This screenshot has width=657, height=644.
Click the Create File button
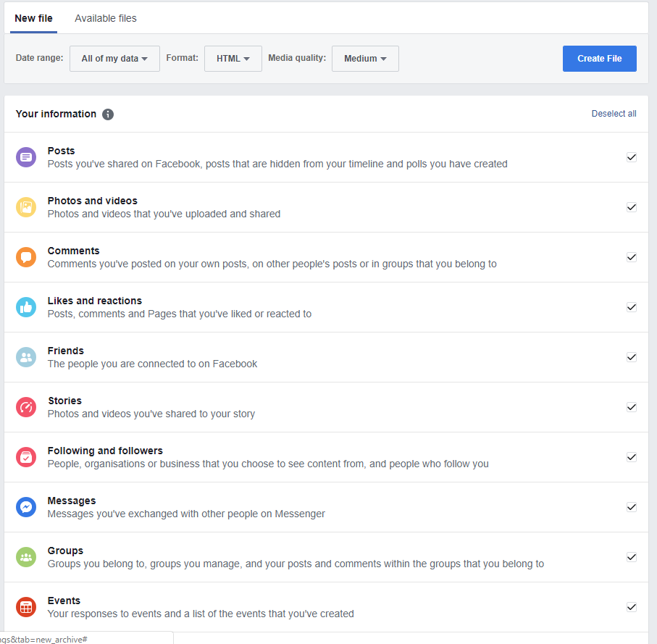coord(599,59)
